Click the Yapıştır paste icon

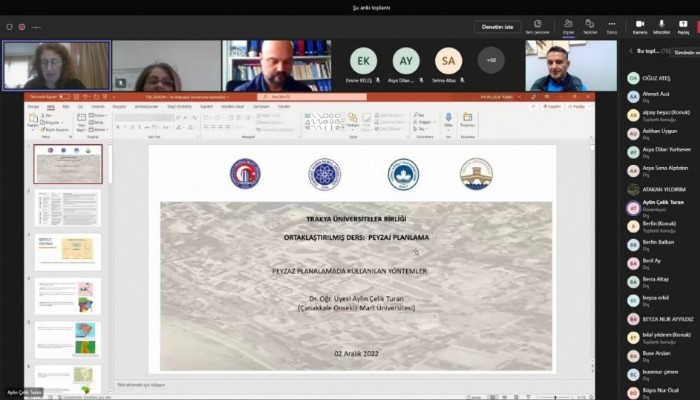tap(33, 118)
